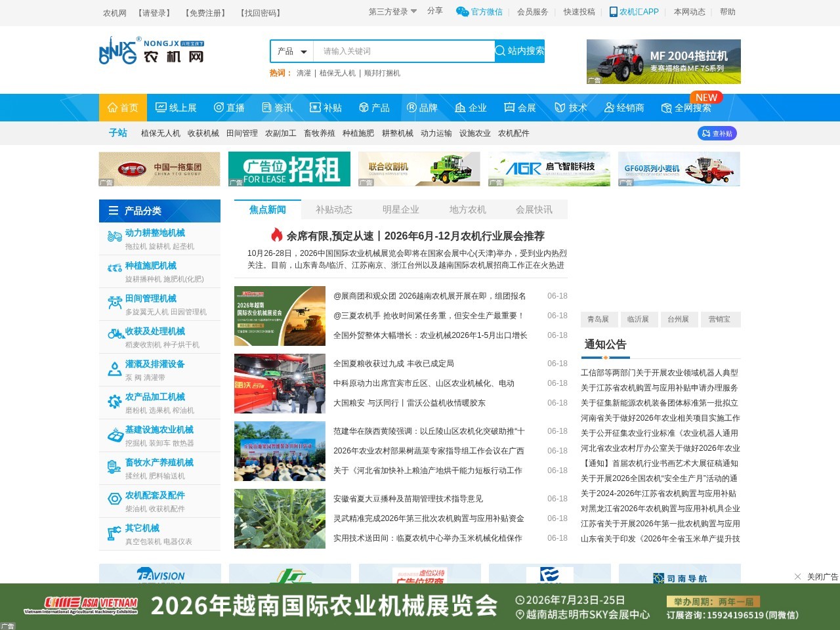
Task: Open news 安徽省夏大豆播种及苗期管理技术指导意见
Action: [408, 499]
